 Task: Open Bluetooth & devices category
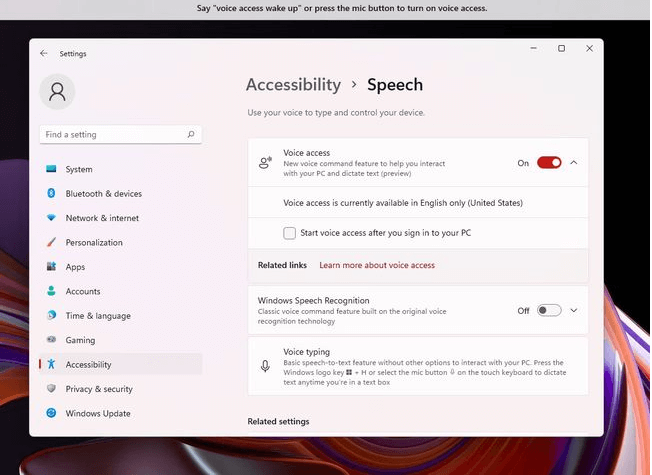[x=121, y=193]
